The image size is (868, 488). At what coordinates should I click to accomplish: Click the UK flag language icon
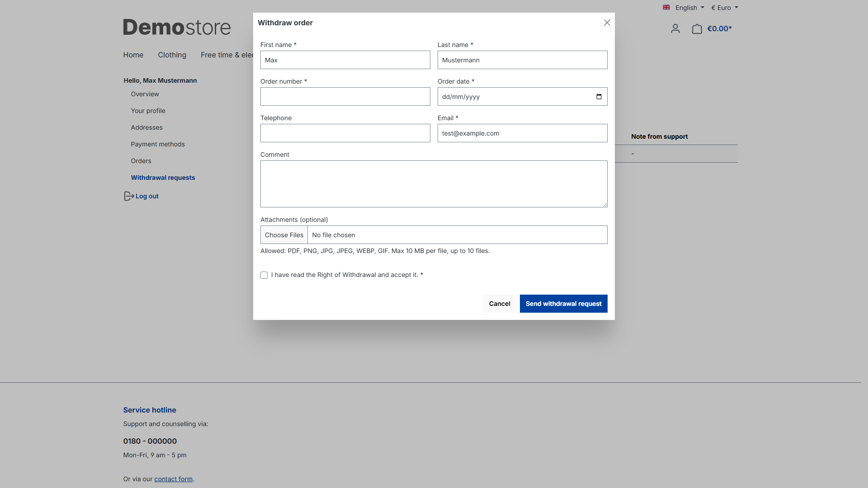[666, 8]
